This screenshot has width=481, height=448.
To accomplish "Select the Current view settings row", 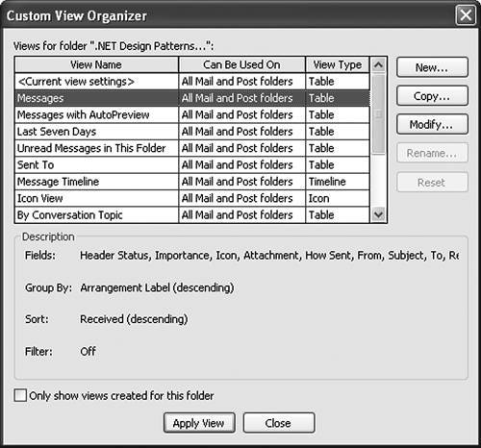I will 192,82.
